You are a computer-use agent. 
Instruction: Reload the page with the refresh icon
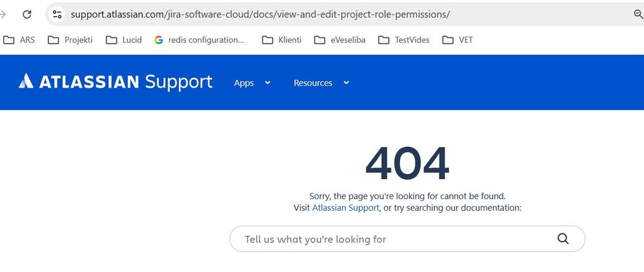[x=26, y=14]
